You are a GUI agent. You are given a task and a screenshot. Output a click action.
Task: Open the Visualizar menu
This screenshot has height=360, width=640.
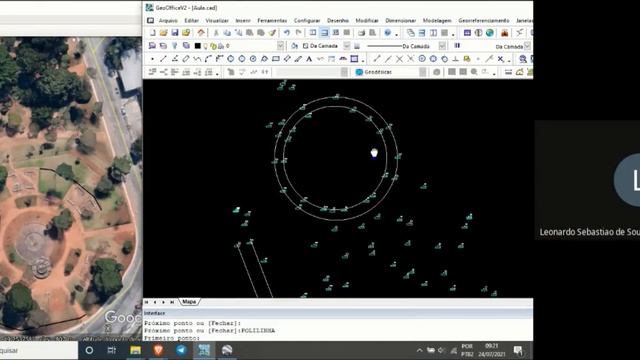point(217,20)
